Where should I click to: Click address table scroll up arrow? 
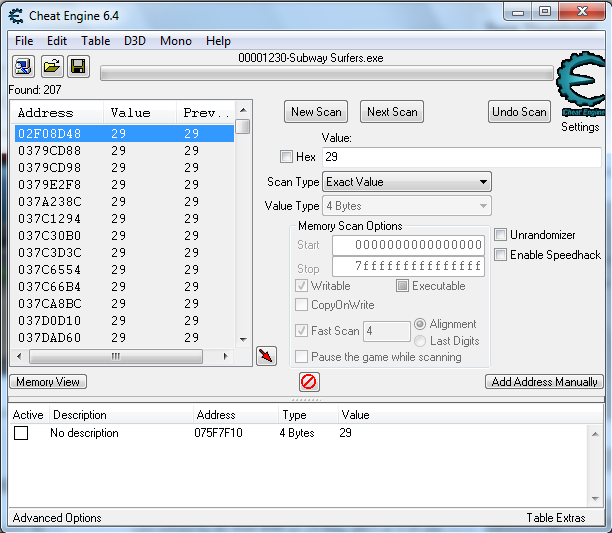[595, 434]
